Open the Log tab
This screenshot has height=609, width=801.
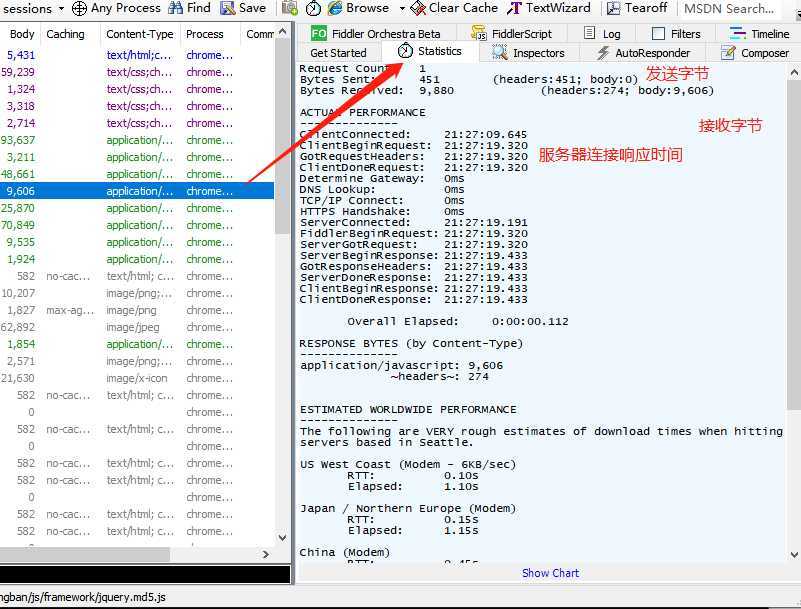click(602, 34)
